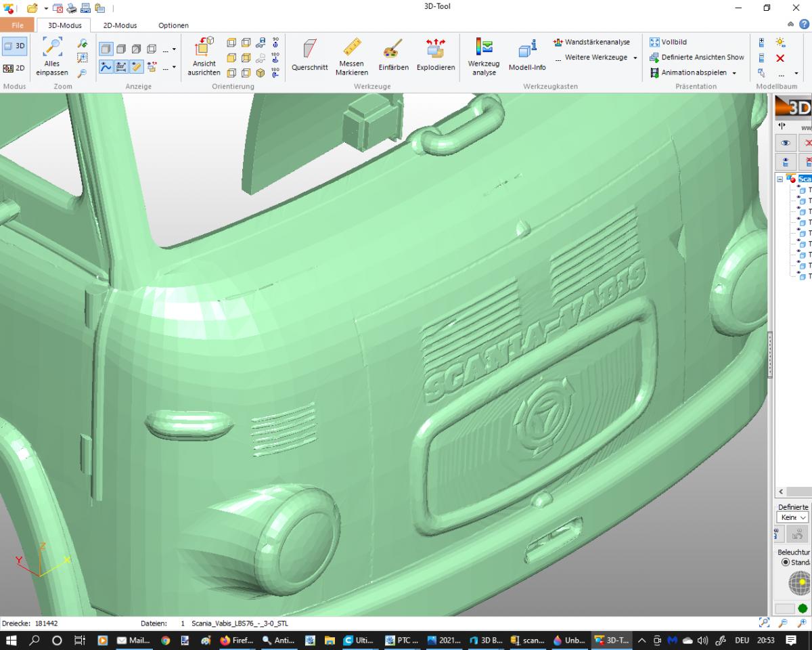Viewport: 812px width, 650px height.
Task: Open the Windows Start menu
Action: coord(11,640)
